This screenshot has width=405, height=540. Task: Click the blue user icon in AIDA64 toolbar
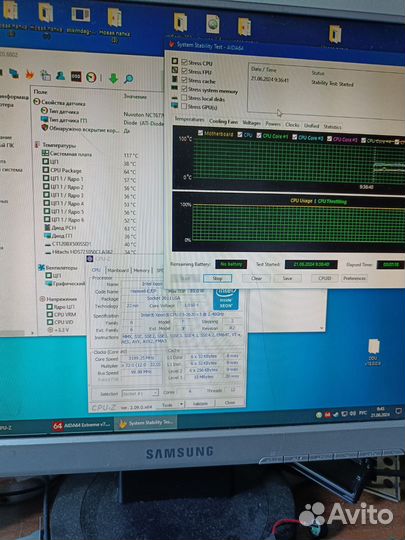pyautogui.click(x=60, y=75)
